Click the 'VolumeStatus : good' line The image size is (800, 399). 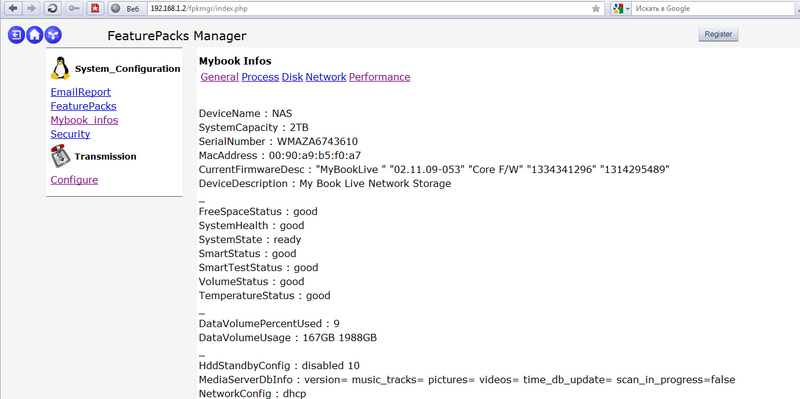252,282
